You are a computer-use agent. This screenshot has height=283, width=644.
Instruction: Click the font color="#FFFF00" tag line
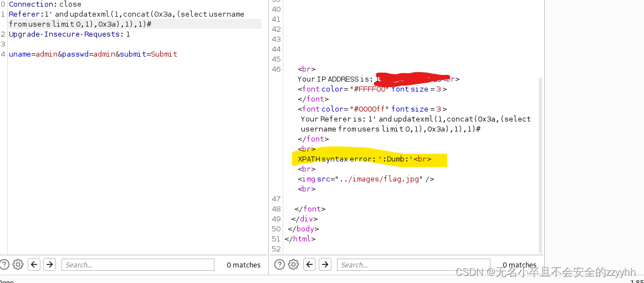point(372,89)
